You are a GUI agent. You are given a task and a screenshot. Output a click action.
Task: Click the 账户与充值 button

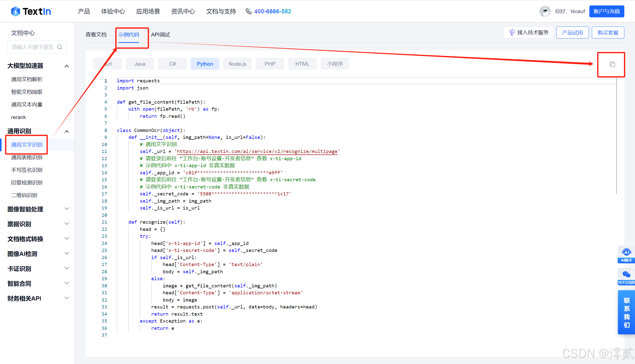(x=606, y=11)
